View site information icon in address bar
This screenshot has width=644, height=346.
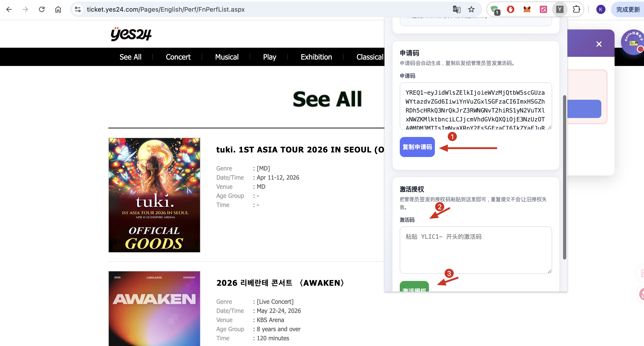[x=78, y=10]
